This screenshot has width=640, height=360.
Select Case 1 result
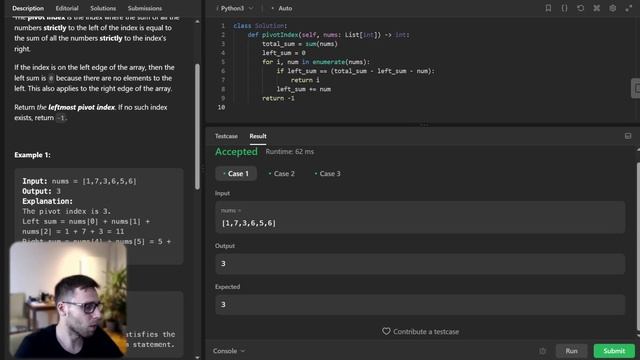point(236,173)
